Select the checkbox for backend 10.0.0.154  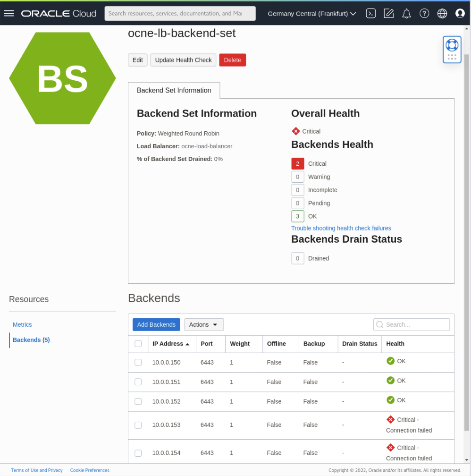(x=138, y=453)
